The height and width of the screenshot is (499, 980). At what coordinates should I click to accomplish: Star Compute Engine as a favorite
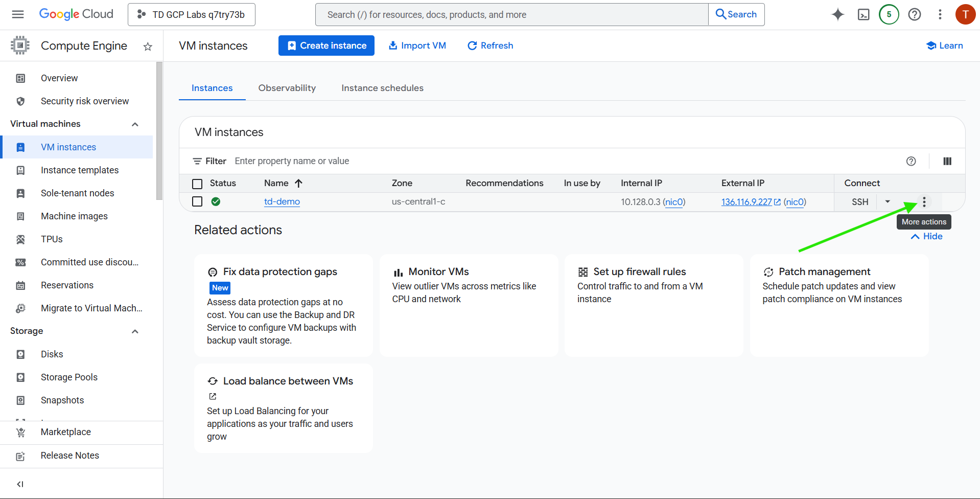pyautogui.click(x=147, y=46)
